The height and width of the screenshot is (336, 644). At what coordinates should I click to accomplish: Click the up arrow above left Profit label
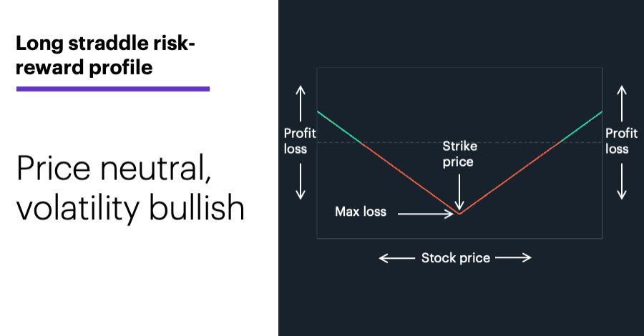click(301, 104)
